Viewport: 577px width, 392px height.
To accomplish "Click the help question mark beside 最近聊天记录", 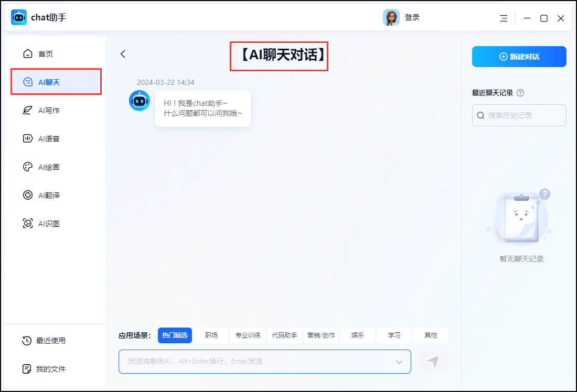I will click(520, 93).
